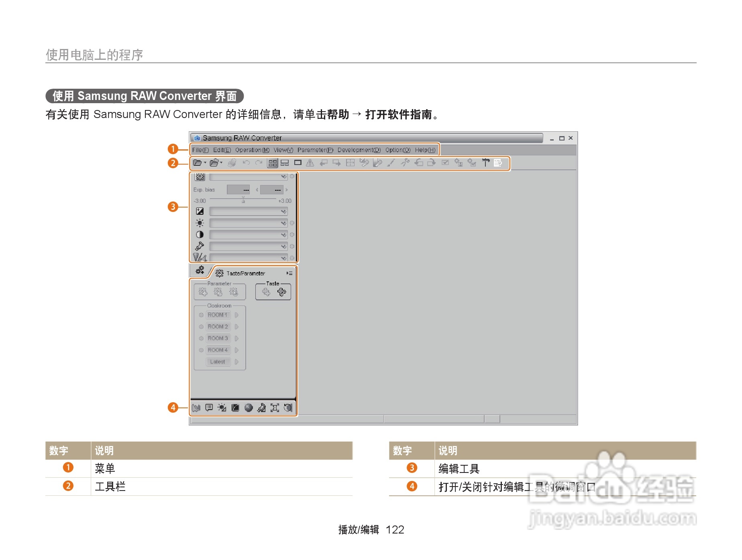Select the ROOM 2 radio button
Viewport: 742px width, 560px height.
coord(201,327)
